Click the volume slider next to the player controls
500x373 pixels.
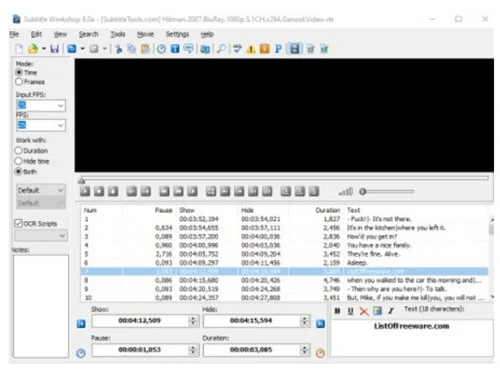pyautogui.click(x=387, y=192)
